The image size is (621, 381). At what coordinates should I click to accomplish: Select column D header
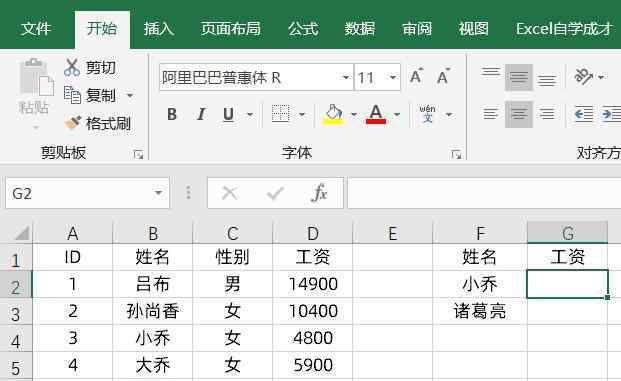pyautogui.click(x=312, y=233)
